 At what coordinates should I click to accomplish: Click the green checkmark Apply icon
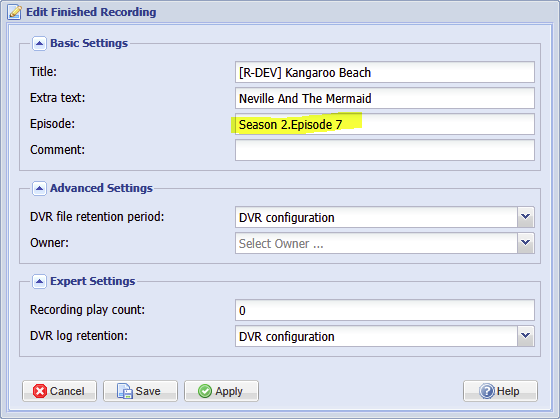click(205, 391)
